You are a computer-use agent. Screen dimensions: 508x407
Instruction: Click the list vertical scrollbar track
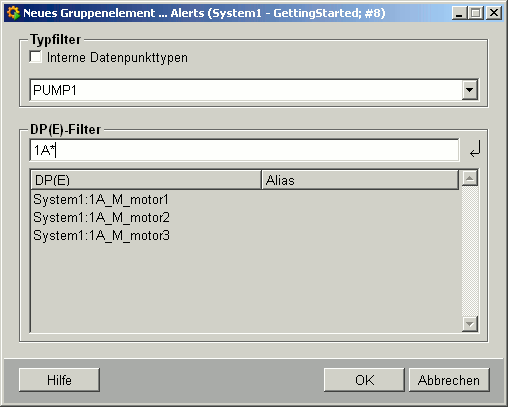pos(470,251)
